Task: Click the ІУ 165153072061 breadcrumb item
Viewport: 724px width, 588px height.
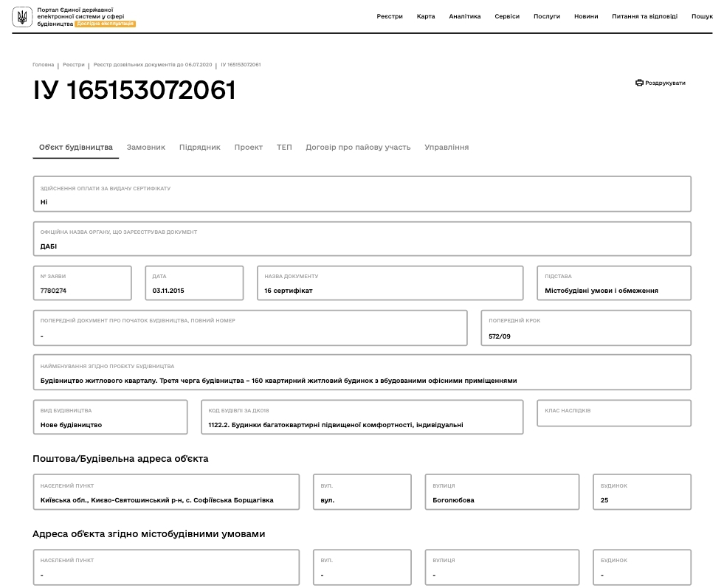Action: pyautogui.click(x=241, y=65)
